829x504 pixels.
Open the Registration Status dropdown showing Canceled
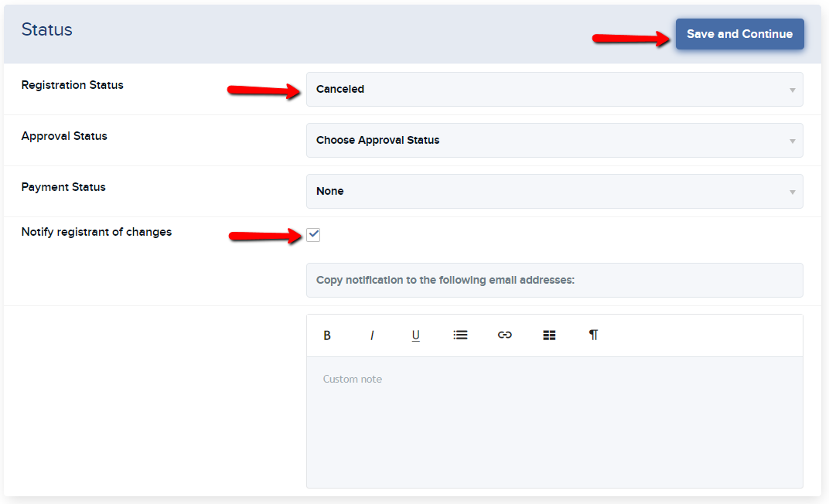[554, 89]
